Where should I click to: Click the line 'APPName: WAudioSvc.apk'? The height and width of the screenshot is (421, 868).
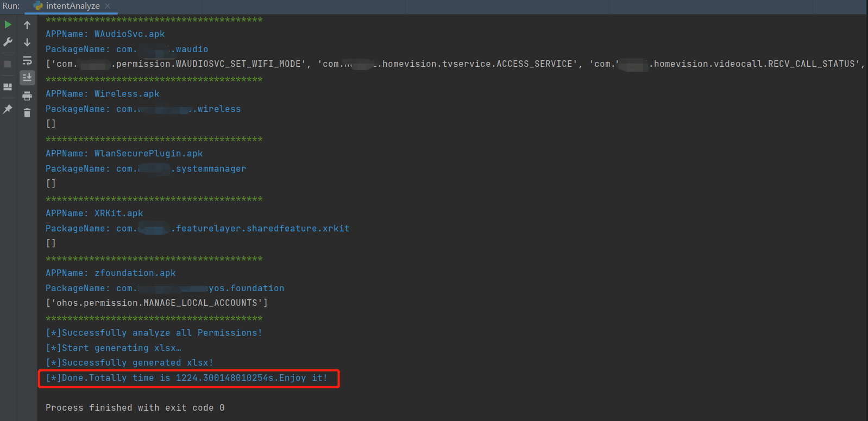(x=105, y=34)
